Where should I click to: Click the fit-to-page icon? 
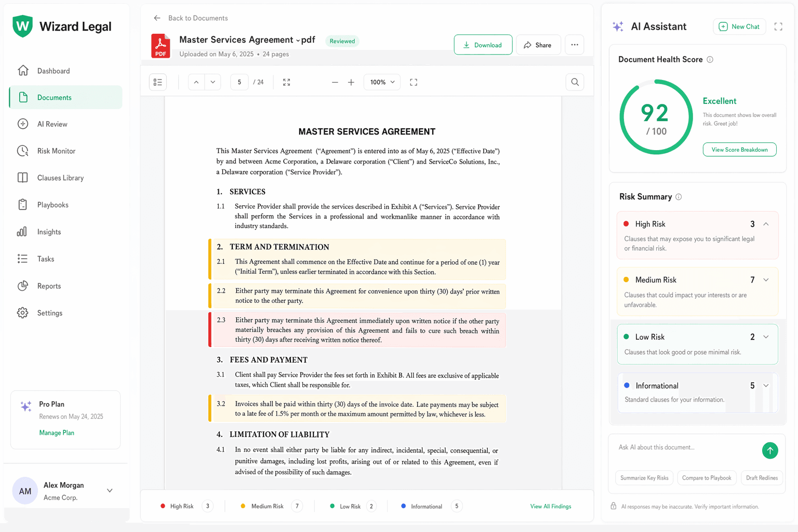coord(286,82)
